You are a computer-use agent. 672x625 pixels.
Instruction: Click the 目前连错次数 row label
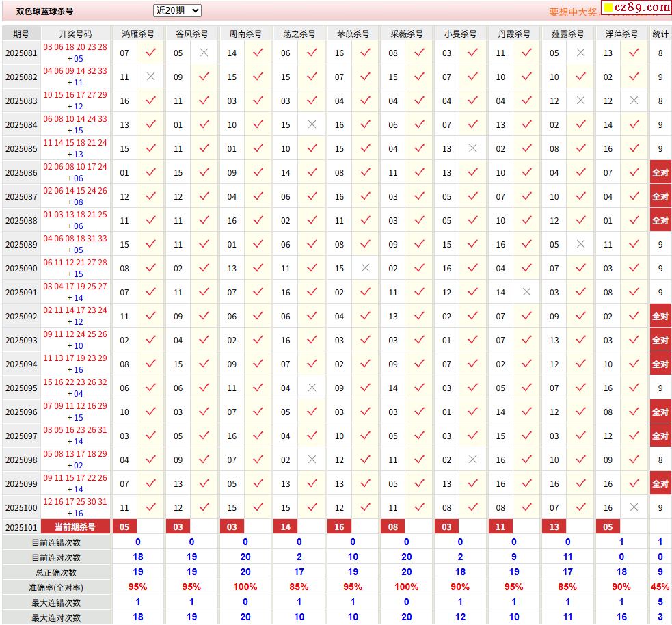pos(56,542)
